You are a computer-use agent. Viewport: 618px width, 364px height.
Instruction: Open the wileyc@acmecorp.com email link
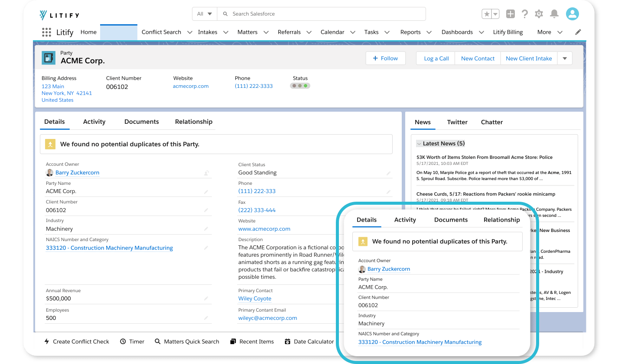(x=267, y=318)
